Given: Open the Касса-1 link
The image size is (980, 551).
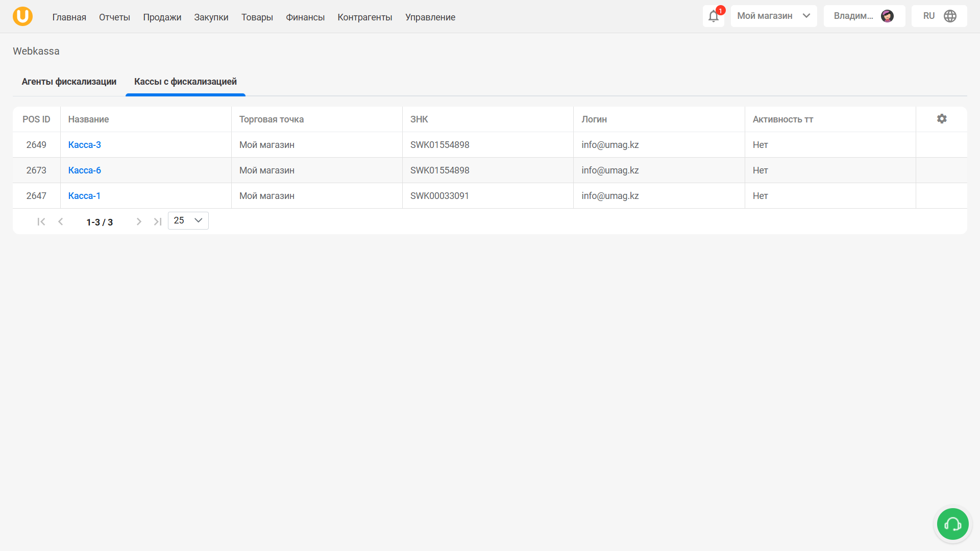Looking at the screenshot, I should coord(84,196).
